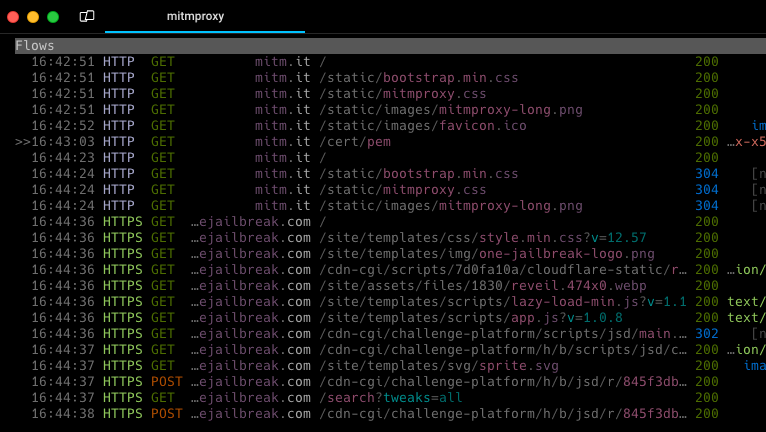Click ejailbreak.com host in reveil.474x0.webp row
This screenshot has width=766, height=432.
point(251,285)
